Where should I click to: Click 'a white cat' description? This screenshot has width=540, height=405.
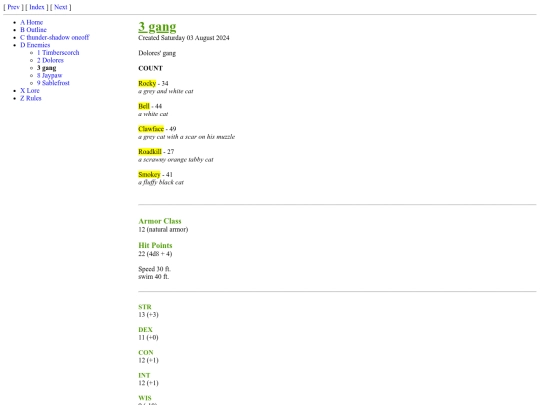pos(153,114)
